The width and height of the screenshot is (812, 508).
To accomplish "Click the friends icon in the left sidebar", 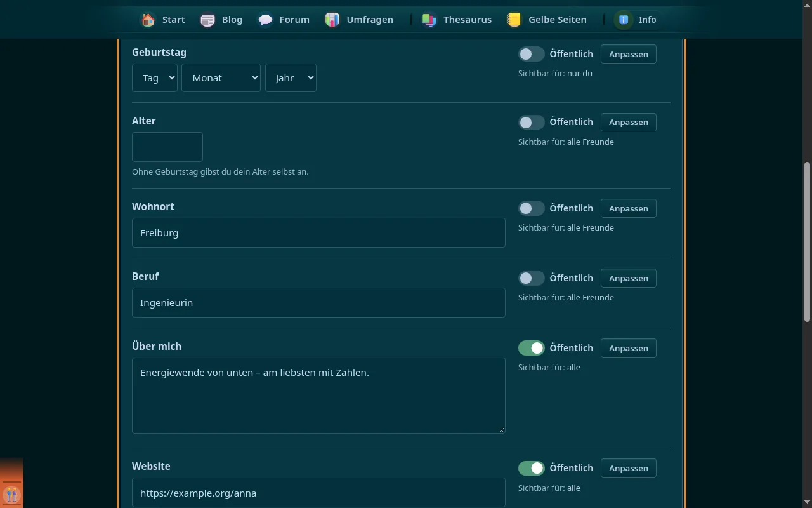I will pos(11,494).
